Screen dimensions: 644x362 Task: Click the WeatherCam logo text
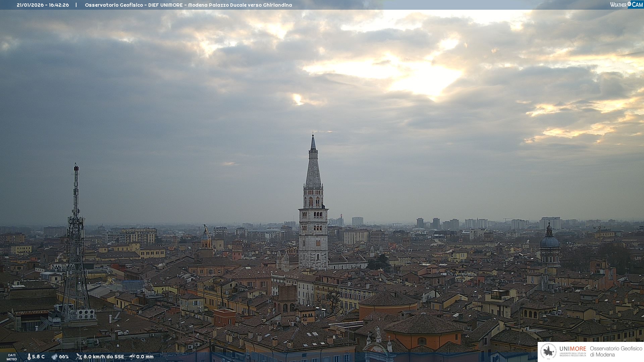[x=618, y=5]
